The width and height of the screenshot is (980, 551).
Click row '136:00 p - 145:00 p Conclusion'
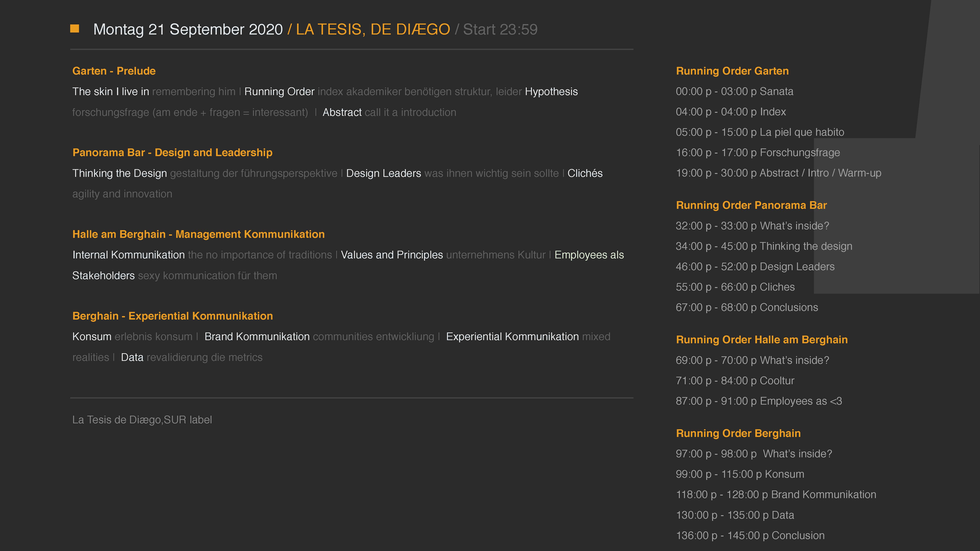(x=750, y=536)
